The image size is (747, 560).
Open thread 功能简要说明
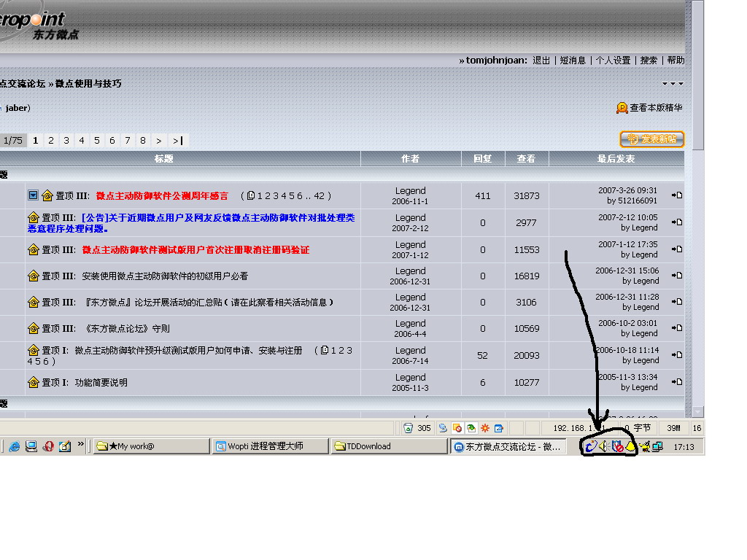point(101,382)
